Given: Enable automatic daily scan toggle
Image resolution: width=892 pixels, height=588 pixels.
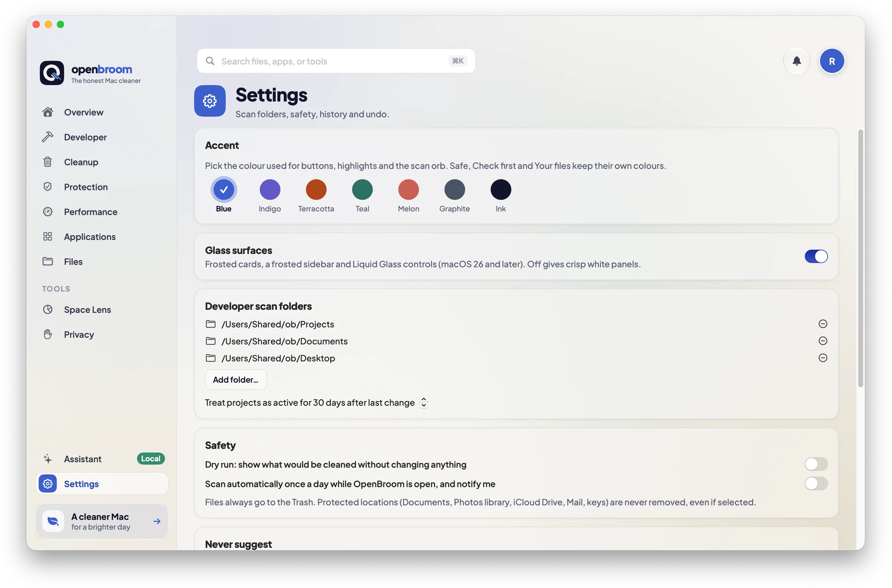Looking at the screenshot, I should click(x=815, y=483).
